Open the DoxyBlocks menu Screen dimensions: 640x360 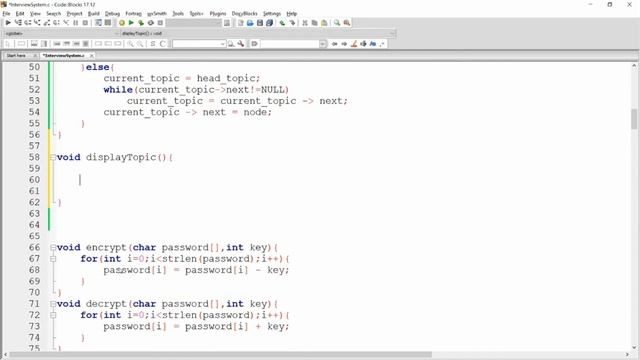(244, 13)
